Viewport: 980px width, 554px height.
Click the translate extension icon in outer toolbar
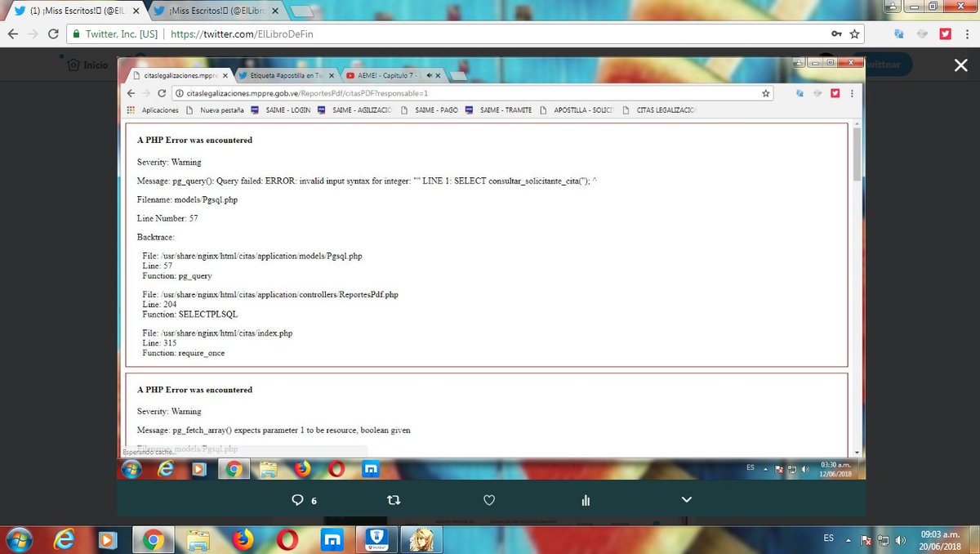899,34
